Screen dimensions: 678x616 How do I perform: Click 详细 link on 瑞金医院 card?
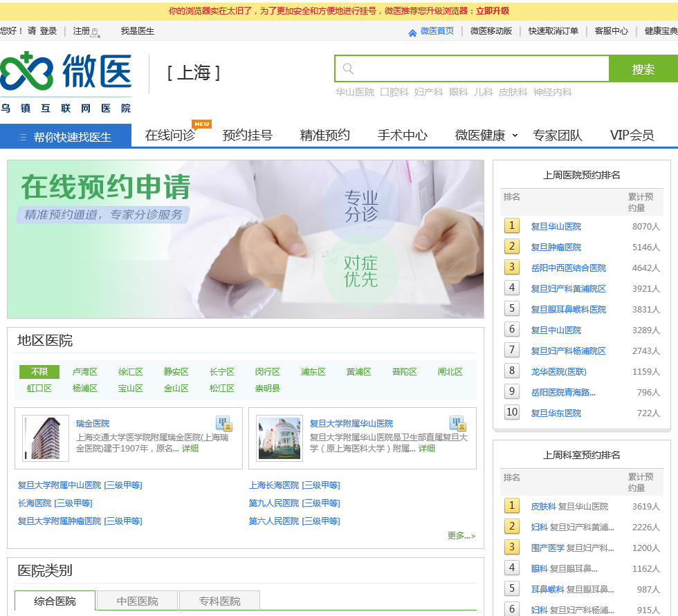coord(190,449)
